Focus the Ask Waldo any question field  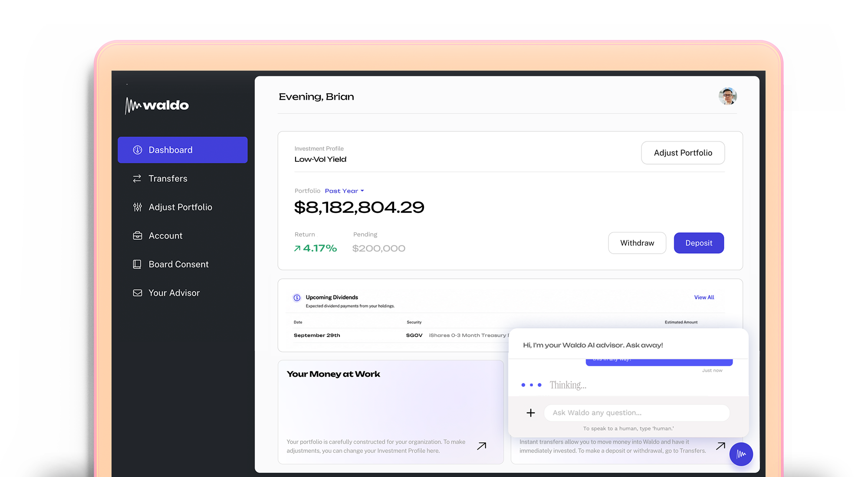coord(637,413)
